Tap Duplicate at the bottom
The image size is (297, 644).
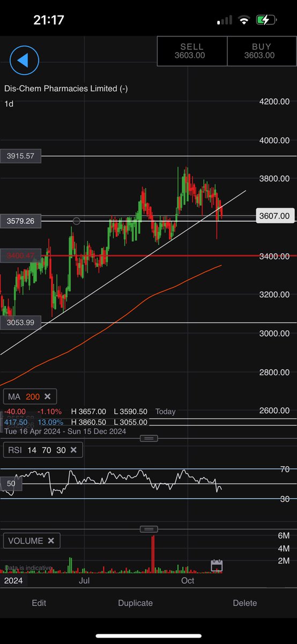(136, 603)
